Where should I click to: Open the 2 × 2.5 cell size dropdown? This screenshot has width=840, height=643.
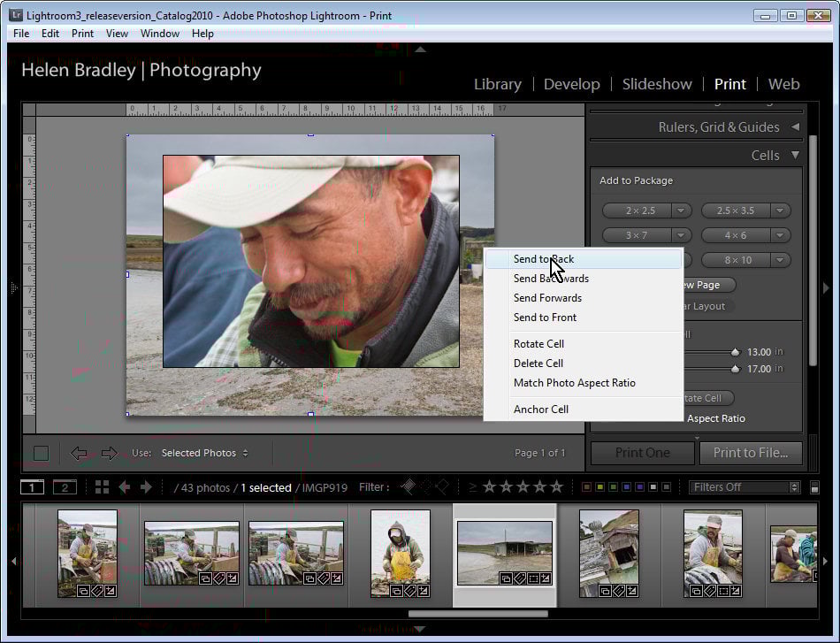coord(681,211)
